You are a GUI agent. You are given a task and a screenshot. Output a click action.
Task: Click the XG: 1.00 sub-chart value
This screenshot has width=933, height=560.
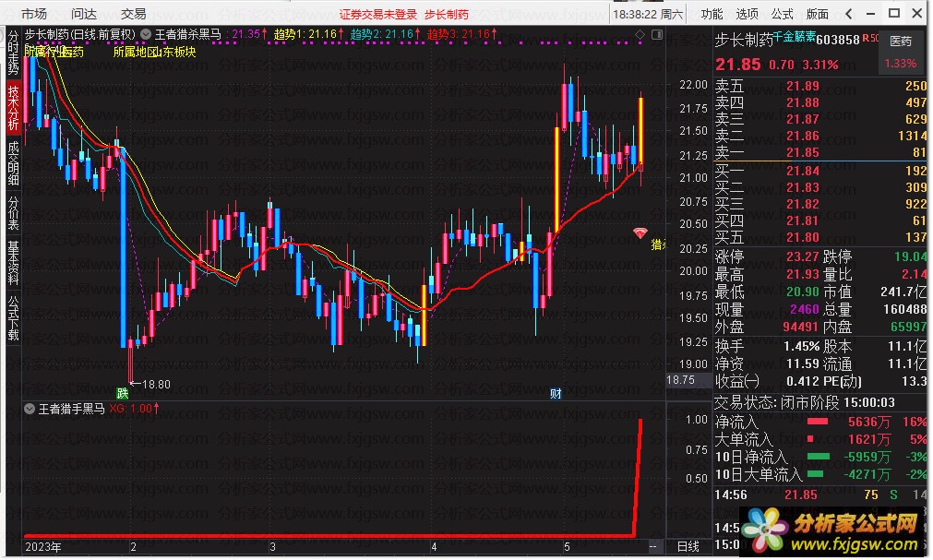134,409
